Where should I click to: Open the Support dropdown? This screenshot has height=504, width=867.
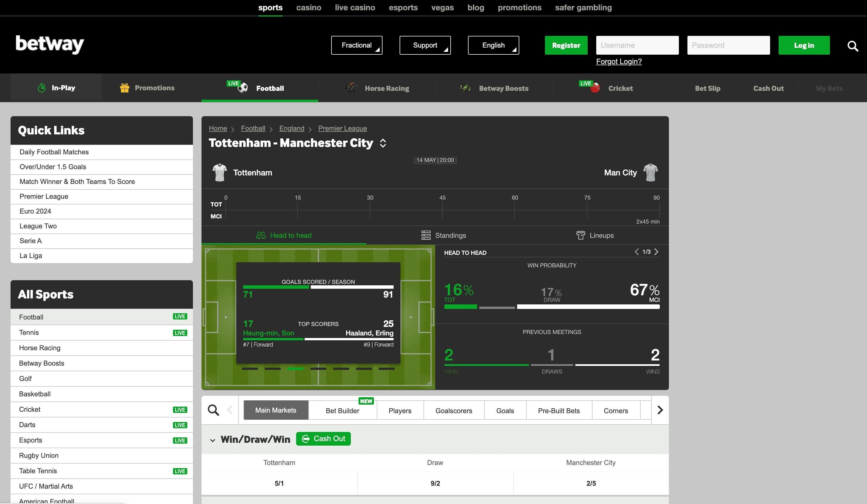[425, 45]
